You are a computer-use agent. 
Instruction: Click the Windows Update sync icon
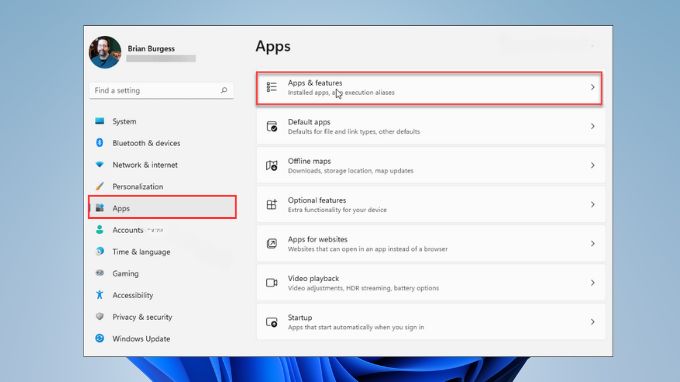coord(99,338)
